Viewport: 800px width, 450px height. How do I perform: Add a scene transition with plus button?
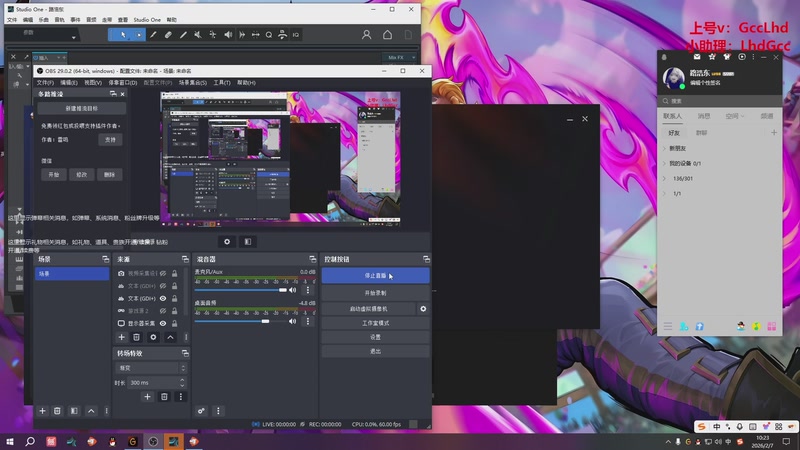[147, 396]
